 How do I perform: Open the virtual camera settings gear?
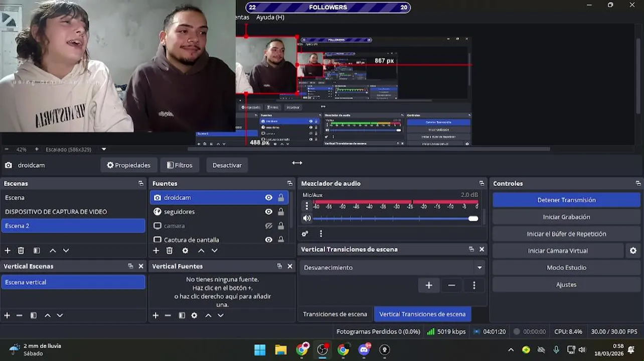pos(633,251)
